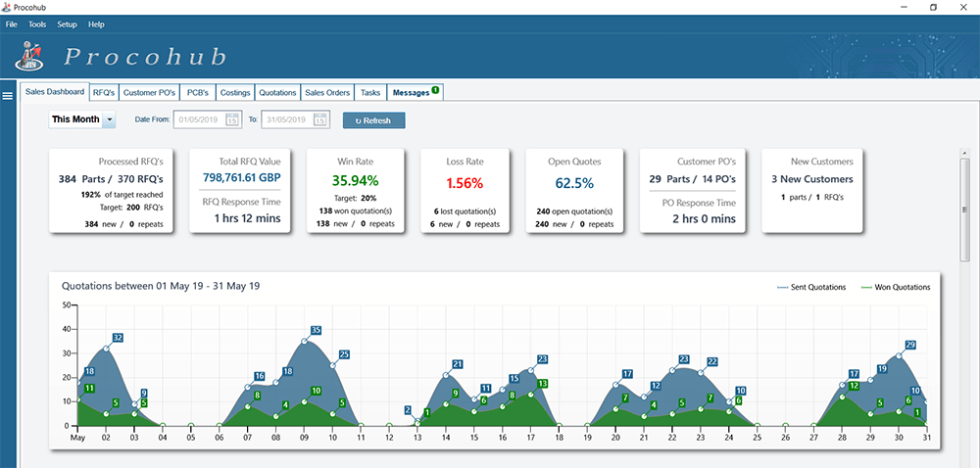Click the won data label 12 on day 28
Viewport: 980px width, 468px height.
tap(855, 386)
